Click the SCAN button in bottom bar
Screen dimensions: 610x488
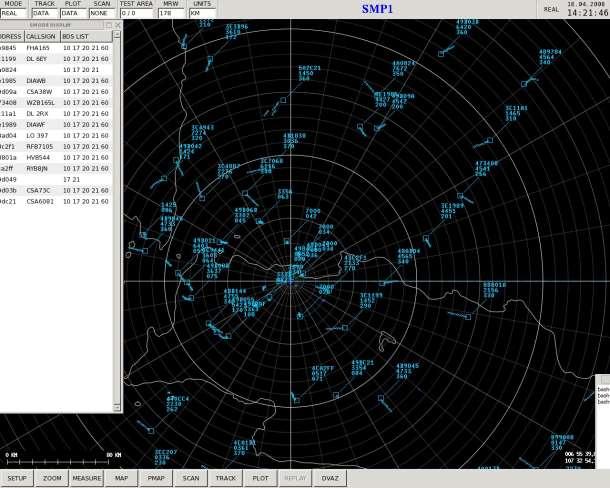(x=191, y=478)
